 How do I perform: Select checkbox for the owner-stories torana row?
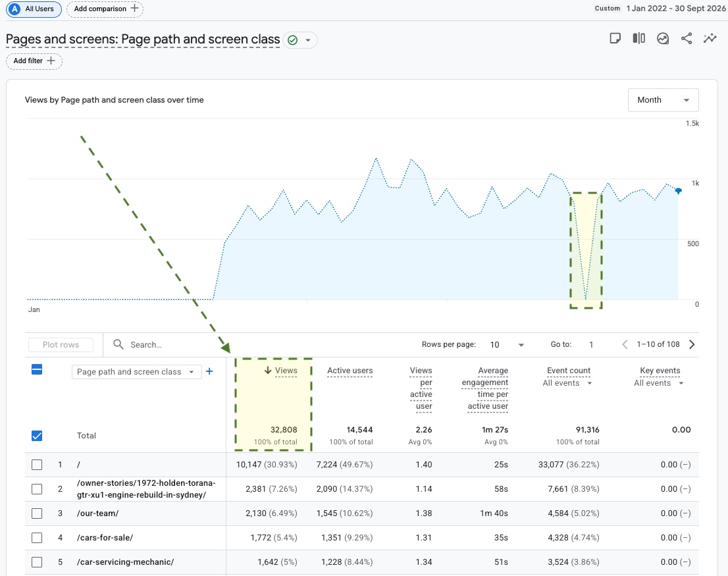37,489
